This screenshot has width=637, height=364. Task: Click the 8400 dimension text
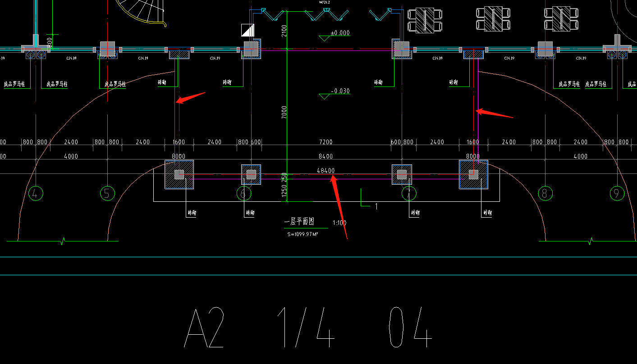point(325,156)
